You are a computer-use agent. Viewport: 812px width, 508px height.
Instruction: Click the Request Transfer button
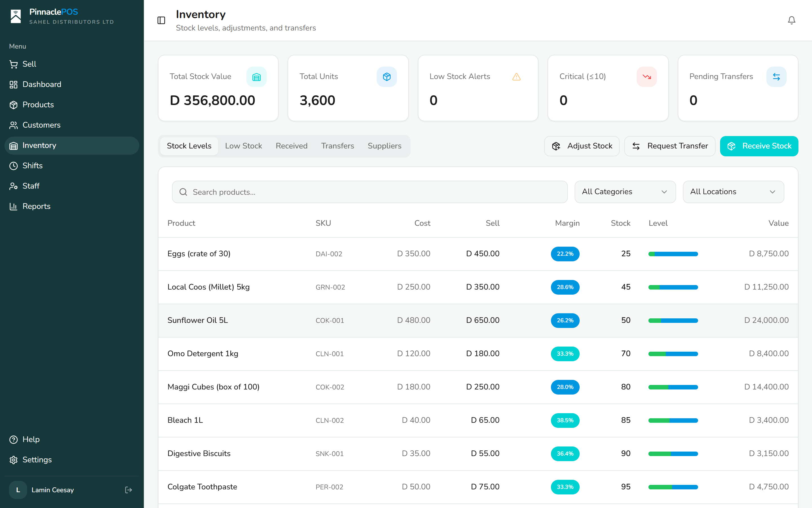[x=669, y=146]
